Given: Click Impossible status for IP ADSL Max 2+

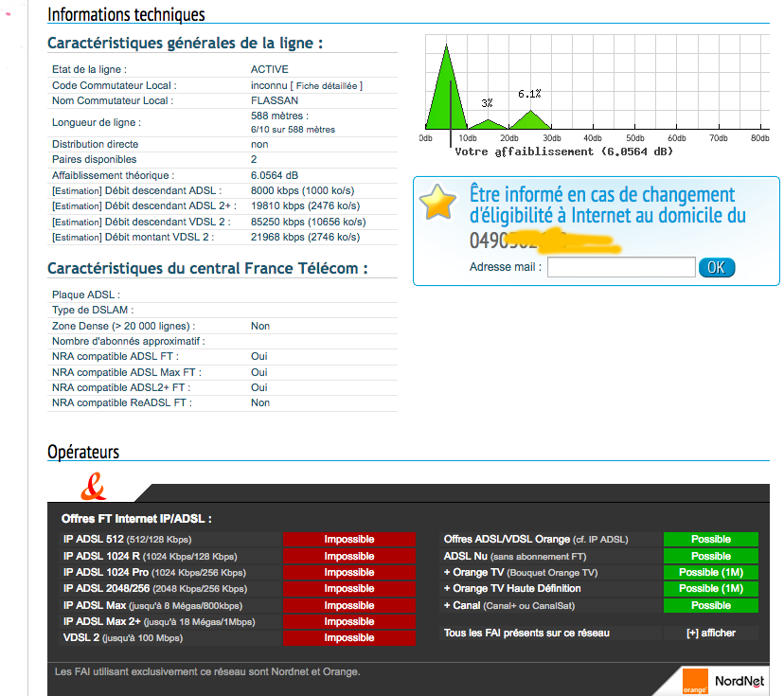Looking at the screenshot, I should [x=349, y=621].
